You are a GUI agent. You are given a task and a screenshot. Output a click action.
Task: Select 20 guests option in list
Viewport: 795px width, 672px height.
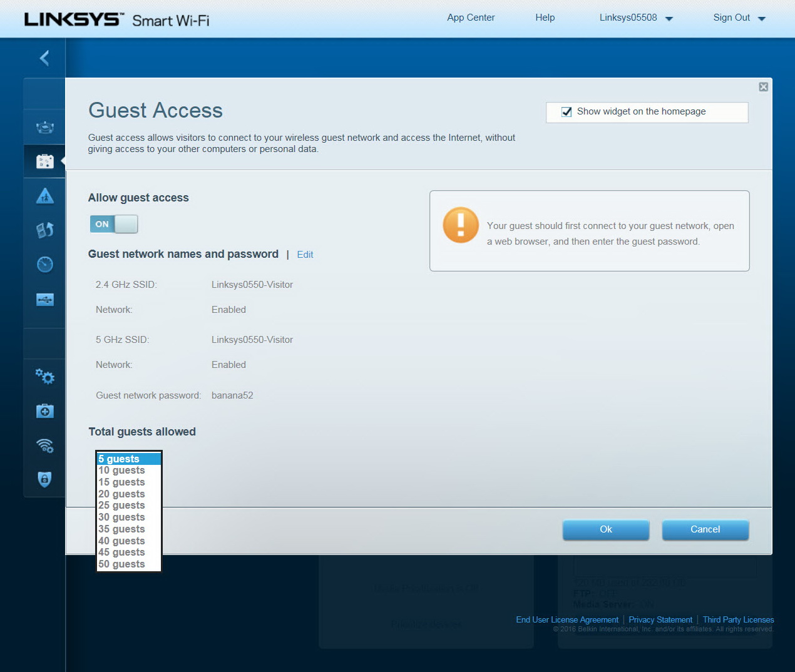129,494
